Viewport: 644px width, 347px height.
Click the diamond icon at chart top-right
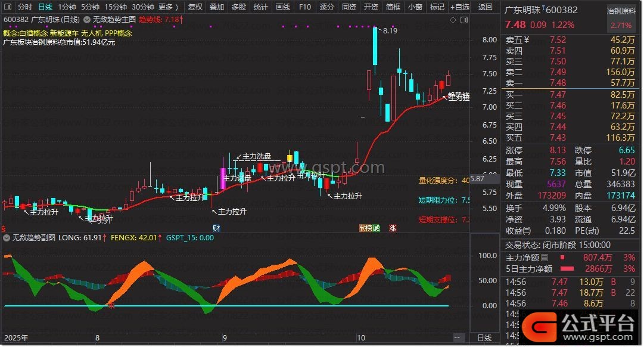tap(452, 20)
